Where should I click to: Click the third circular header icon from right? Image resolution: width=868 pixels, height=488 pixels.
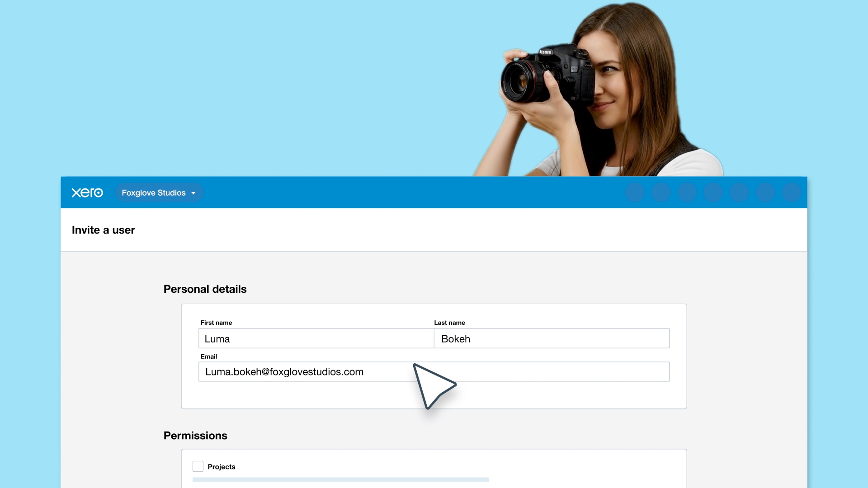pos(740,192)
